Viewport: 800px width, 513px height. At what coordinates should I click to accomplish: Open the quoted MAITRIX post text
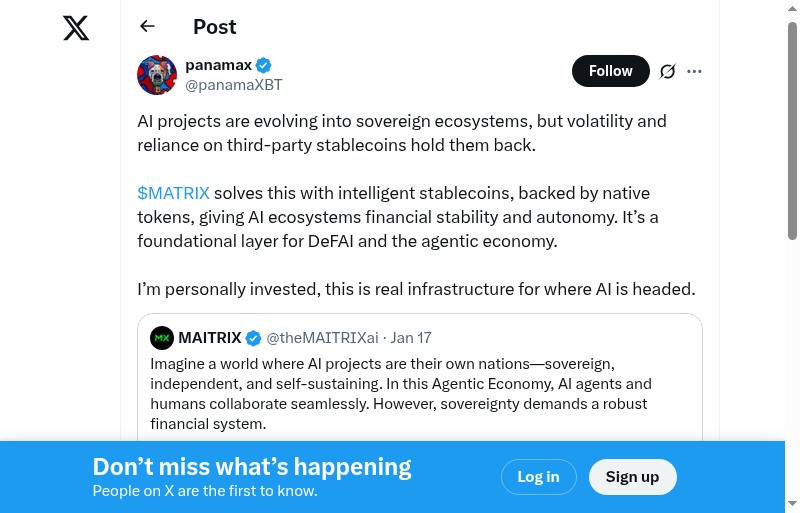(x=400, y=394)
